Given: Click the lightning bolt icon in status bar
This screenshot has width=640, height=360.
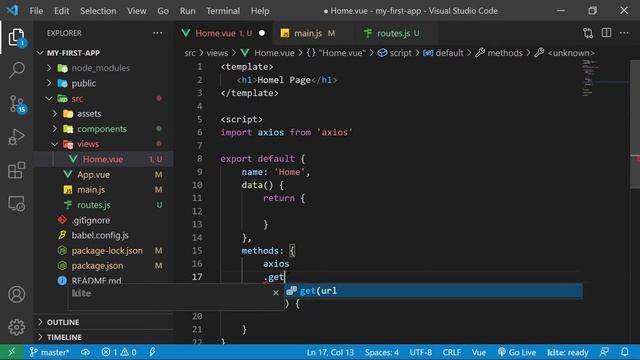Looking at the screenshot, I should tap(152, 352).
